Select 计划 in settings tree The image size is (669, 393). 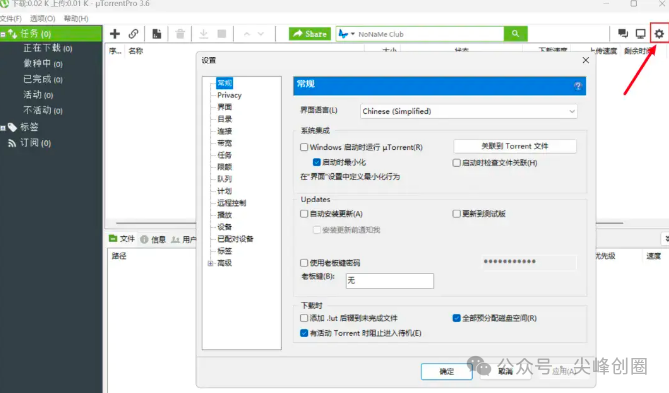[225, 191]
